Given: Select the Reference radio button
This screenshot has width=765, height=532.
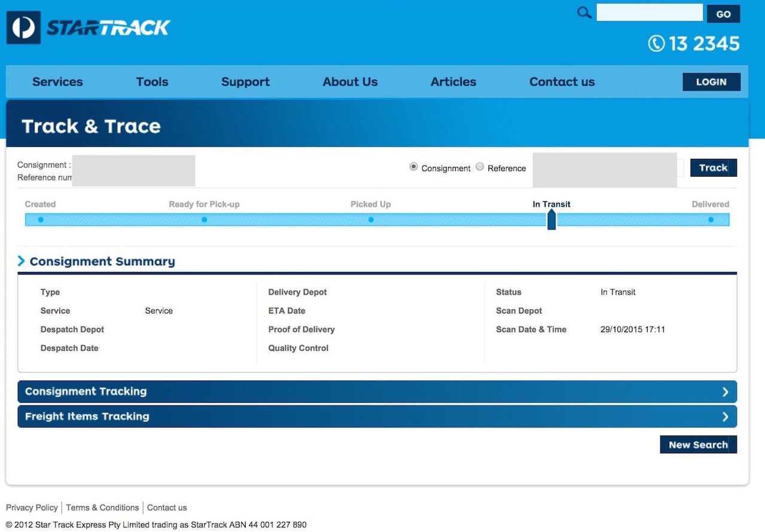Looking at the screenshot, I should (x=480, y=167).
